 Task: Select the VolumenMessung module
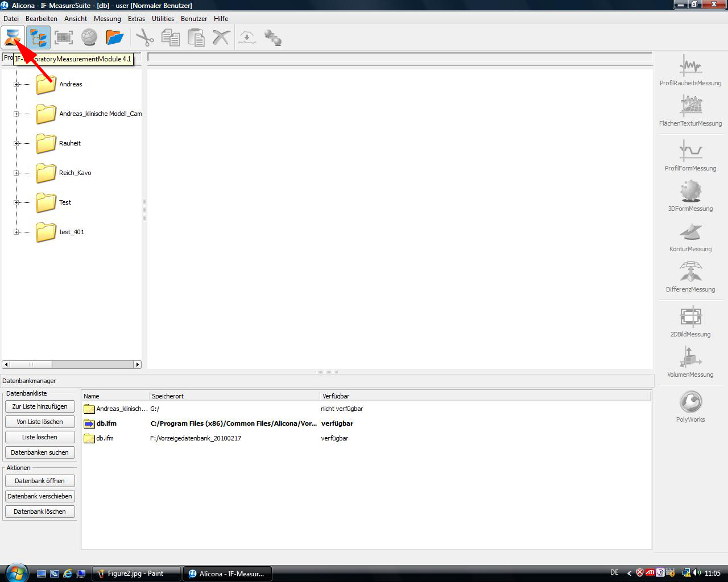coord(690,362)
